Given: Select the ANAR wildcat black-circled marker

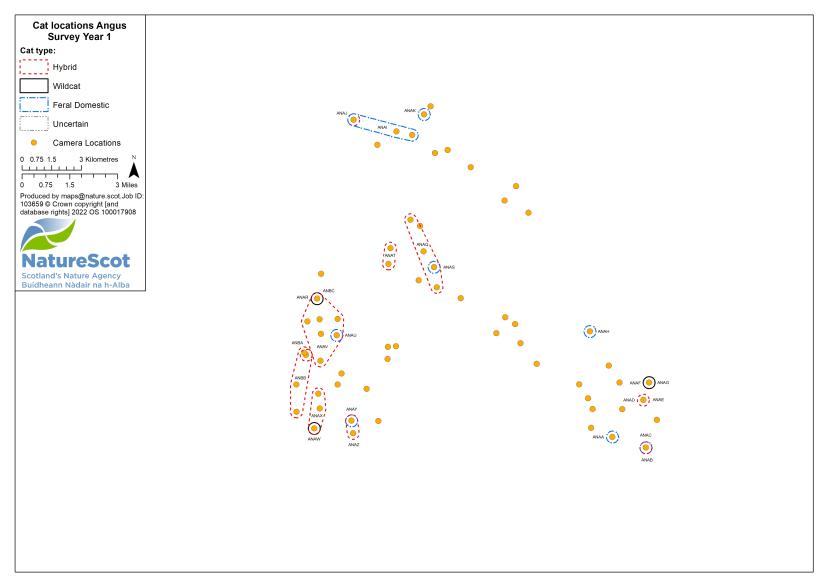Looking at the screenshot, I should (x=317, y=299).
